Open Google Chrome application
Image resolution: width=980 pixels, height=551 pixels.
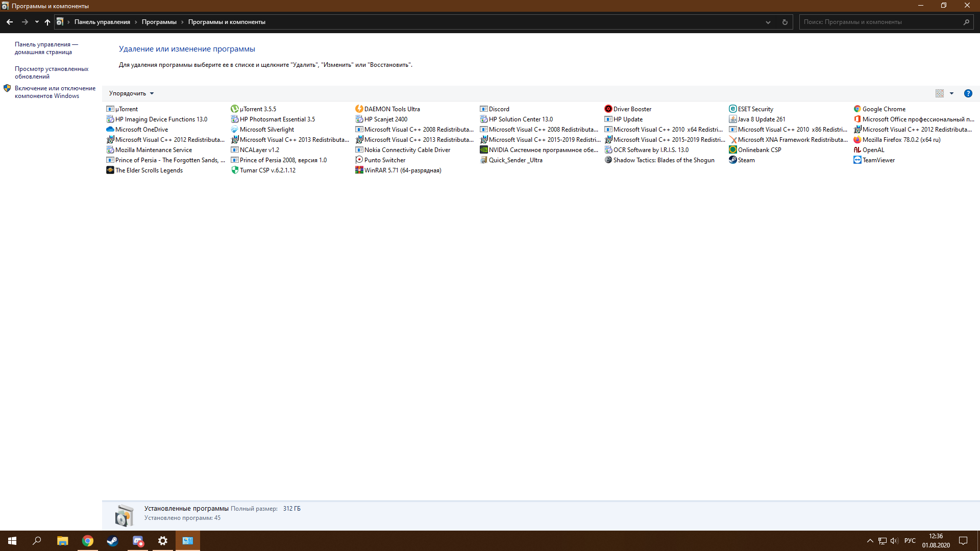(x=885, y=109)
